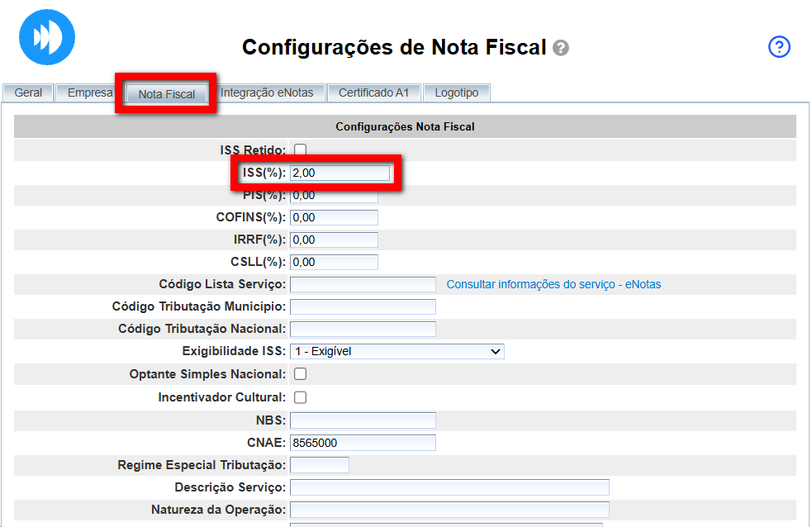Toggle the Optante Simples Nacional checkbox
This screenshot has height=527, width=812.
pyautogui.click(x=301, y=374)
